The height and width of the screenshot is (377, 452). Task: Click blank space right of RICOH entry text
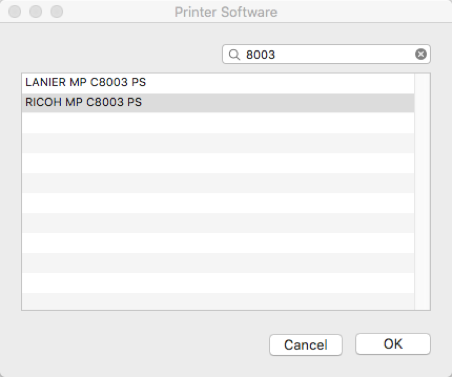278,103
